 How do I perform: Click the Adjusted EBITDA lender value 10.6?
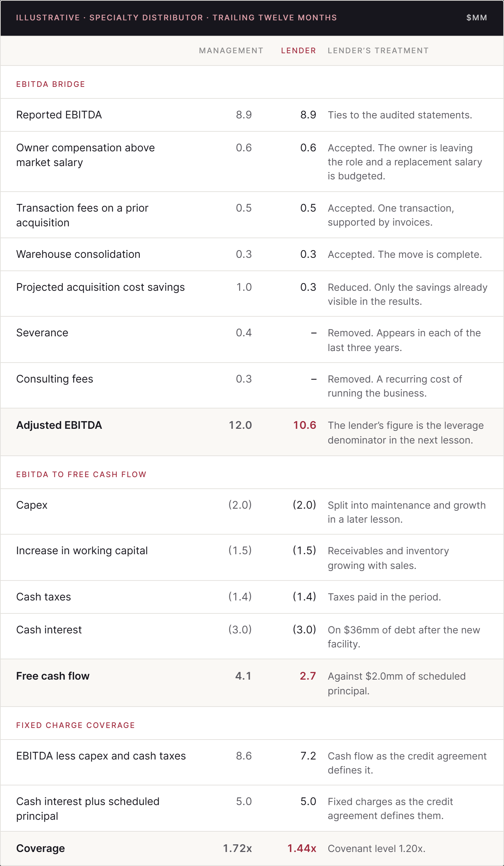click(304, 425)
